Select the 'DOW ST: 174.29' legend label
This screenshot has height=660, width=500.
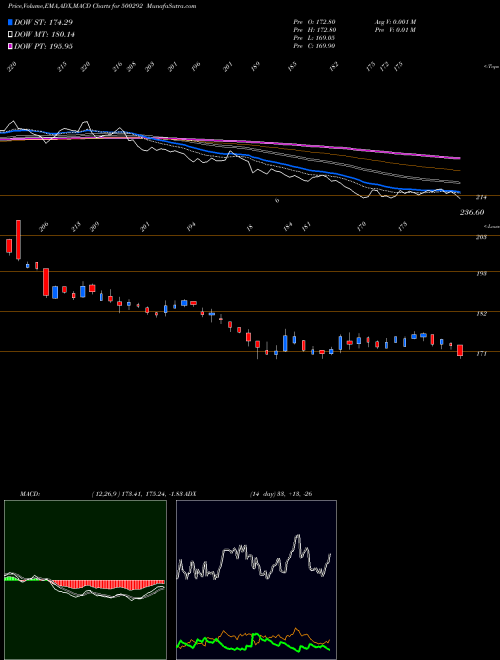(x=43, y=22)
